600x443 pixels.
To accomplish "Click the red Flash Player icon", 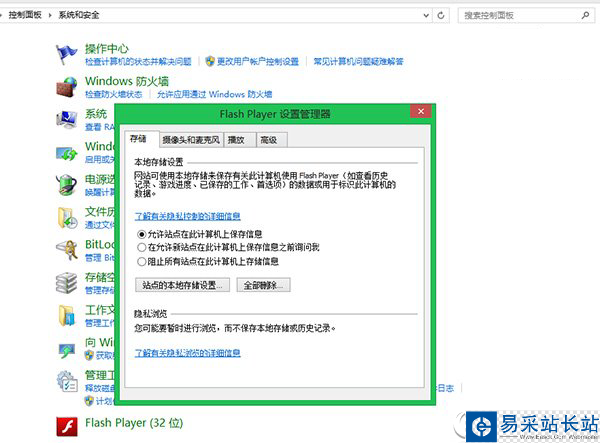I will [67, 426].
